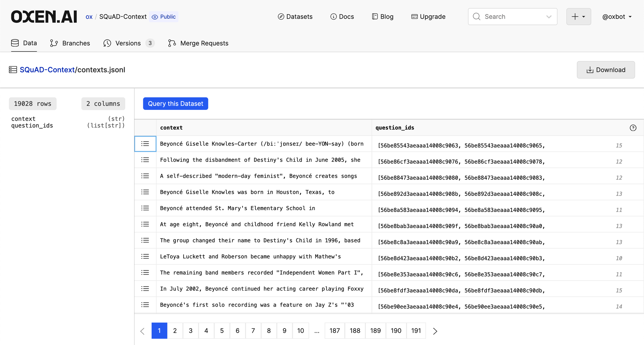Open Datasets in the top navigation
Image resolution: width=644 pixels, height=345 pixels.
coord(295,17)
